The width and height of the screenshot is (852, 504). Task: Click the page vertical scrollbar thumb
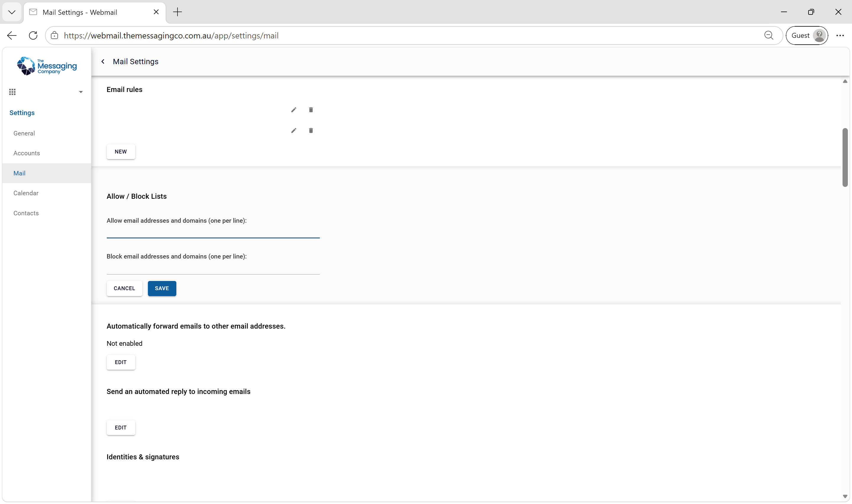point(845,158)
